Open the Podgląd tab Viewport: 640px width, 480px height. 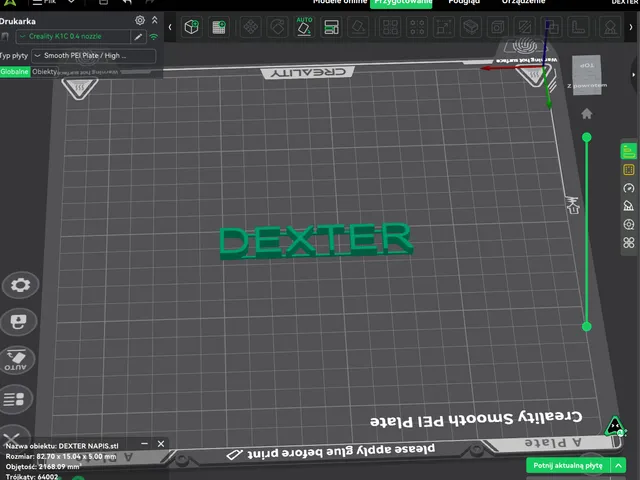coord(464,2)
